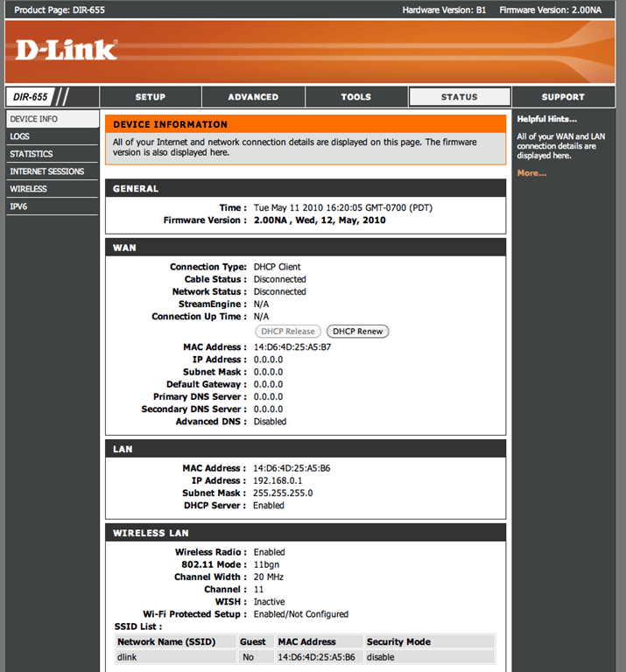Click Wireless Radio Enabled value
Image resolution: width=626 pixels, height=672 pixels.
(x=270, y=552)
